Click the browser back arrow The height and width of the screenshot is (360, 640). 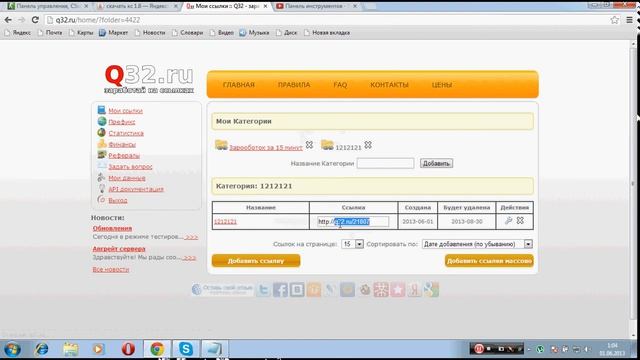point(8,20)
